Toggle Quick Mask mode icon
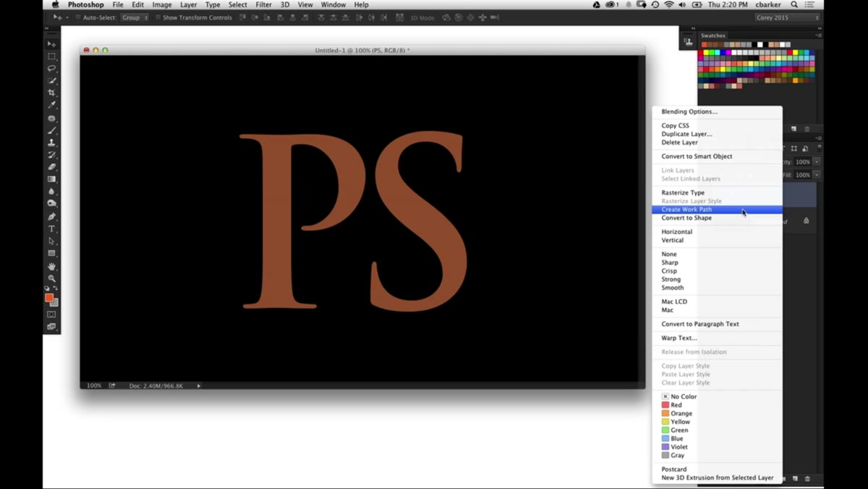Screen dimensions: 868x489 click(51, 315)
